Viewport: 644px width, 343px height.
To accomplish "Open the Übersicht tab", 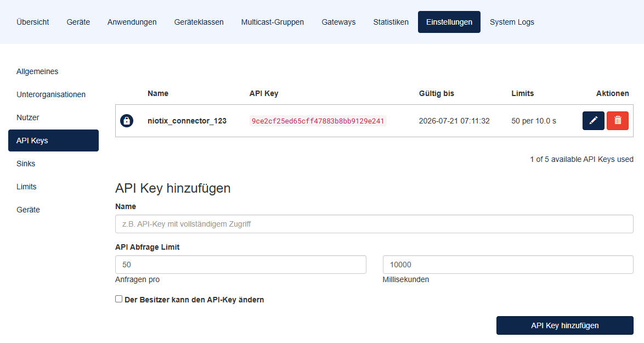I will coord(32,22).
